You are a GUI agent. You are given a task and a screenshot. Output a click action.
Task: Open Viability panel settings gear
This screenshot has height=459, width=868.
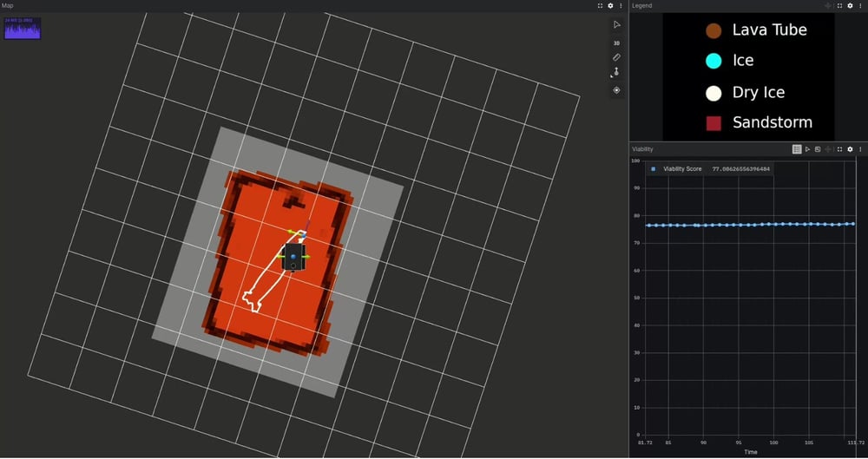pyautogui.click(x=850, y=149)
